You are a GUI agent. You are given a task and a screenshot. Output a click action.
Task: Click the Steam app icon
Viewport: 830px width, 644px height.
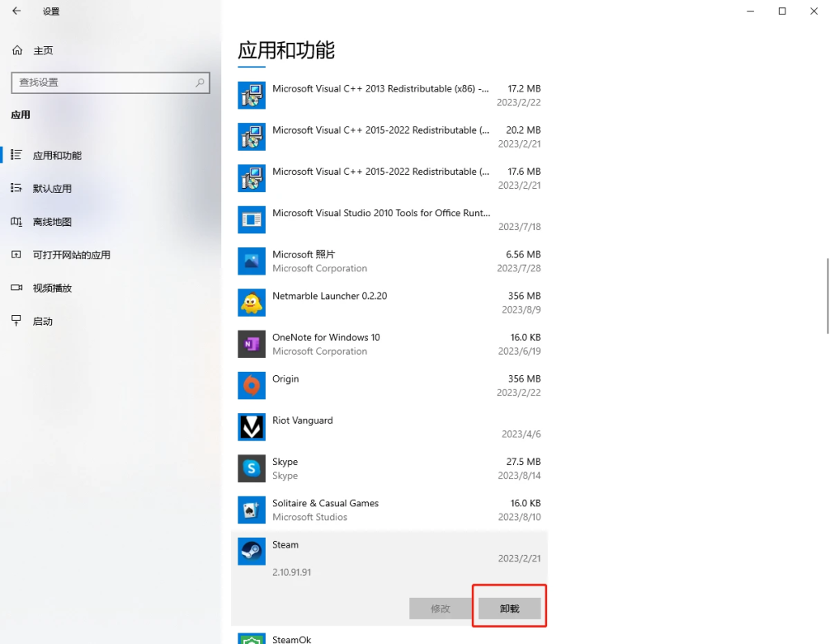(251, 552)
